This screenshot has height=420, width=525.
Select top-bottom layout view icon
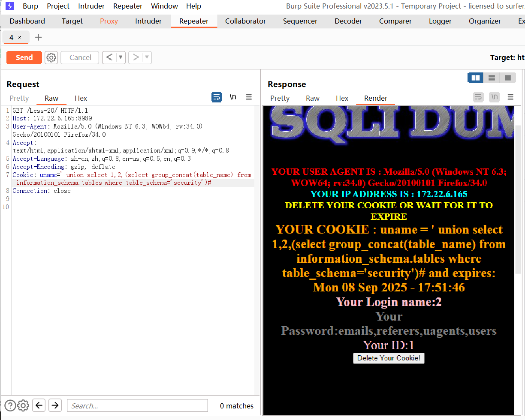click(x=492, y=78)
